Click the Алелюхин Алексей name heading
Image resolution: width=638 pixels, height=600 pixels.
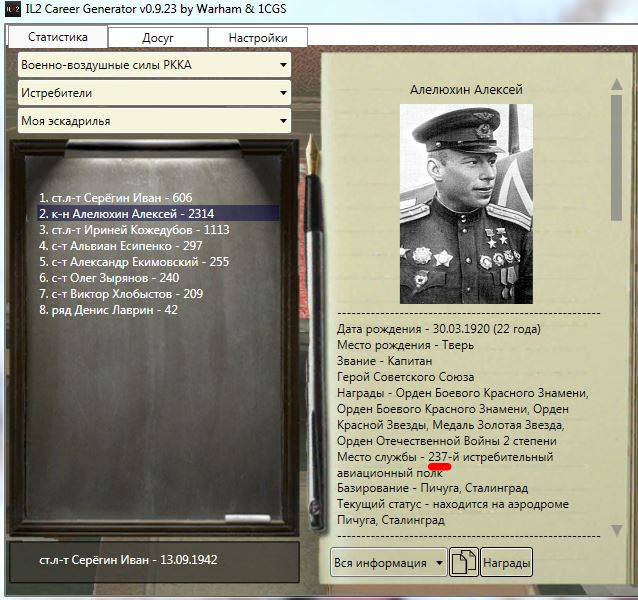tap(466, 89)
